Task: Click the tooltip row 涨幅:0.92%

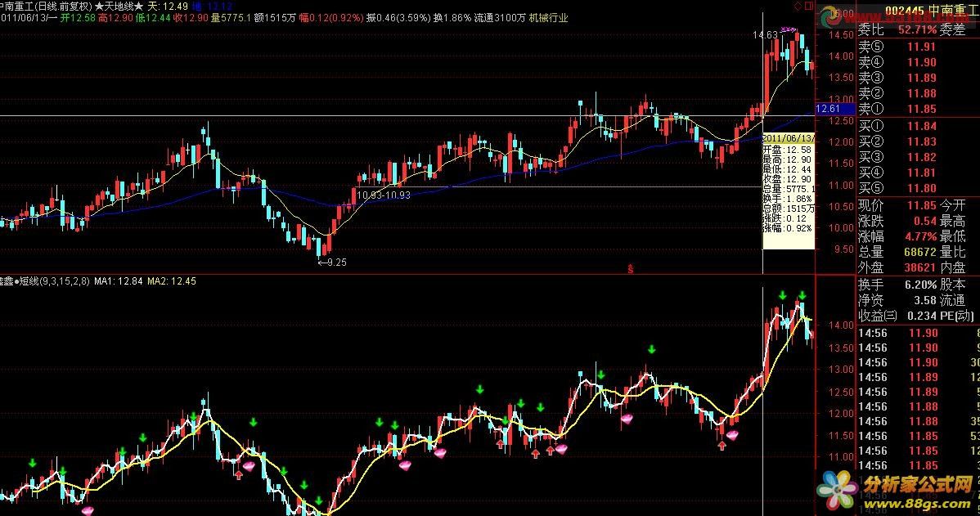Action: click(788, 228)
